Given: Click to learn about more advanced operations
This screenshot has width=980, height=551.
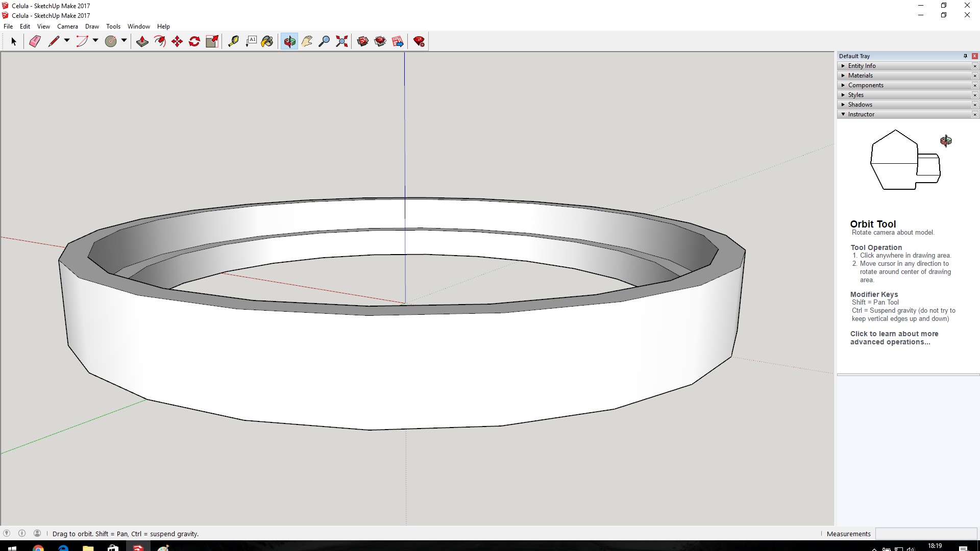Looking at the screenshot, I should click(x=894, y=338).
